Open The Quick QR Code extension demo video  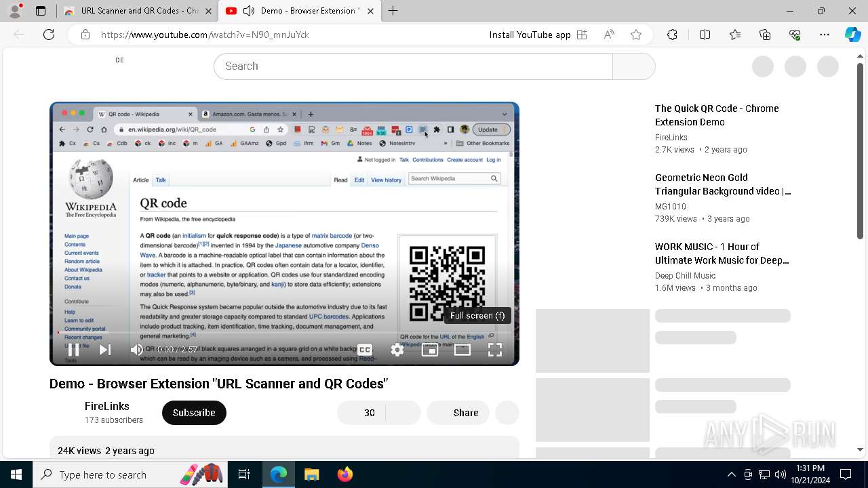coord(717,115)
